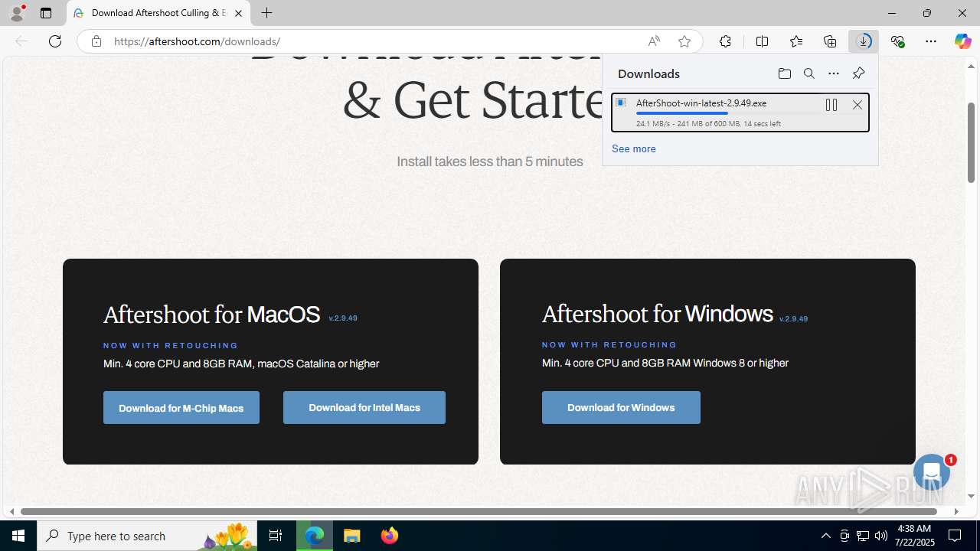This screenshot has height=551, width=980.
Task: Cancel the AfterShoot-win-latest download
Action: 857,105
